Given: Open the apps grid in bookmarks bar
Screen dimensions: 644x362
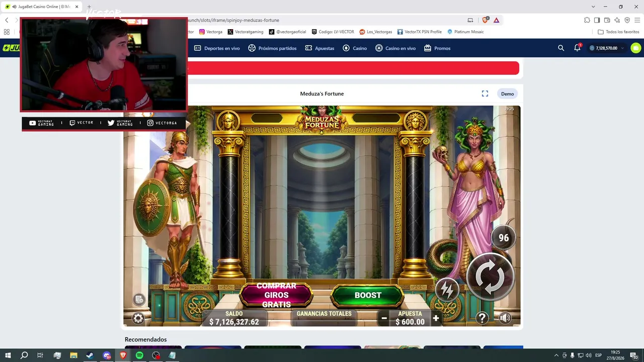Looking at the screenshot, I should [7, 32].
